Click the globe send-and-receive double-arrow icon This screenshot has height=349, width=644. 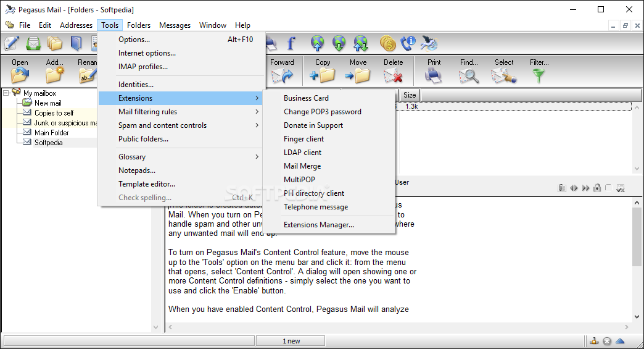click(x=361, y=43)
